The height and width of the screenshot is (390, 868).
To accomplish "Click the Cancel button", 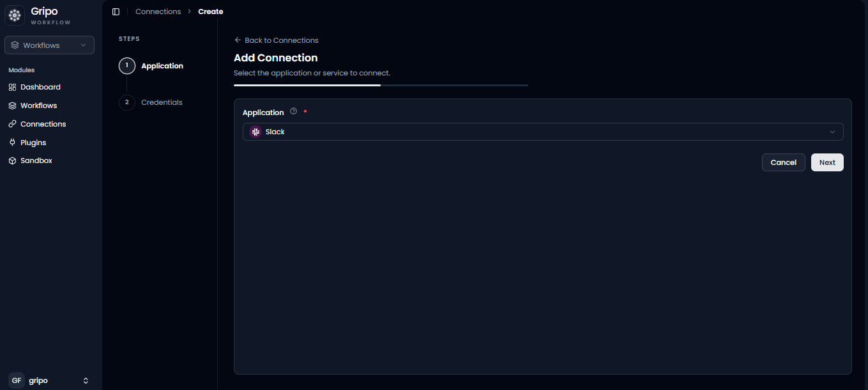I will pyautogui.click(x=784, y=162).
